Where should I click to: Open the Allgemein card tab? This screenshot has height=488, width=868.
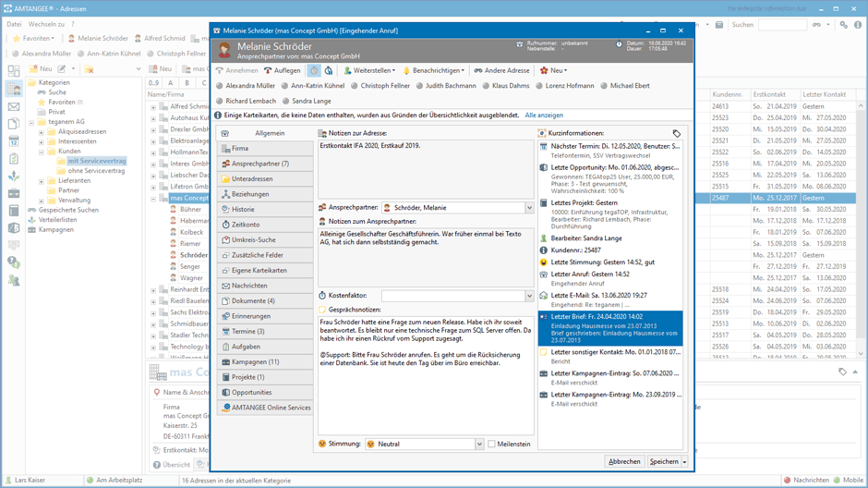[x=265, y=133]
